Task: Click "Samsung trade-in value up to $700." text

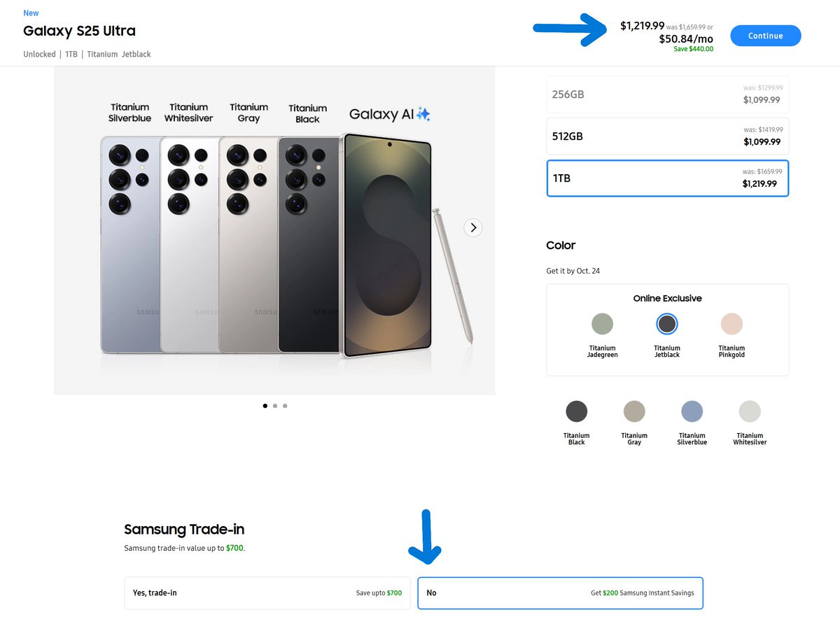Action: [185, 549]
